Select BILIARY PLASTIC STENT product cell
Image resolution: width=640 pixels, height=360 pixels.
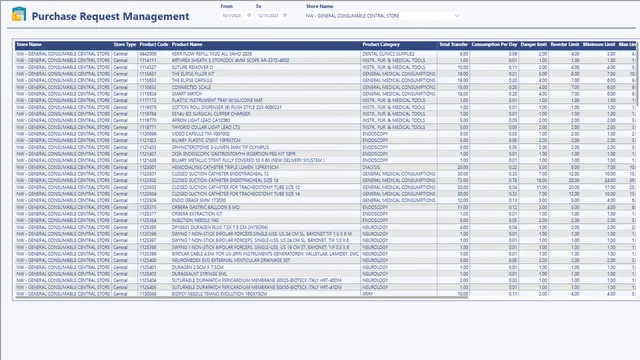[206, 140]
